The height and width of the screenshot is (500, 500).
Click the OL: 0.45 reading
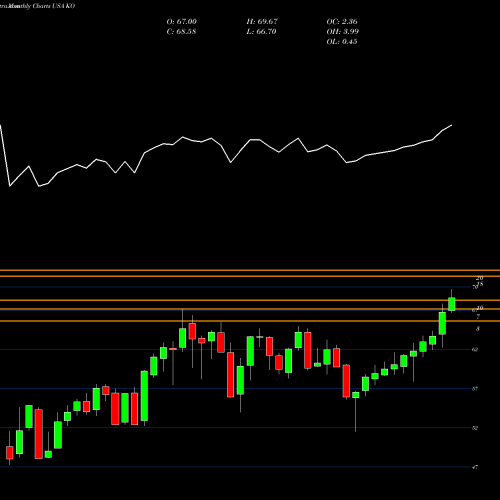(342, 42)
